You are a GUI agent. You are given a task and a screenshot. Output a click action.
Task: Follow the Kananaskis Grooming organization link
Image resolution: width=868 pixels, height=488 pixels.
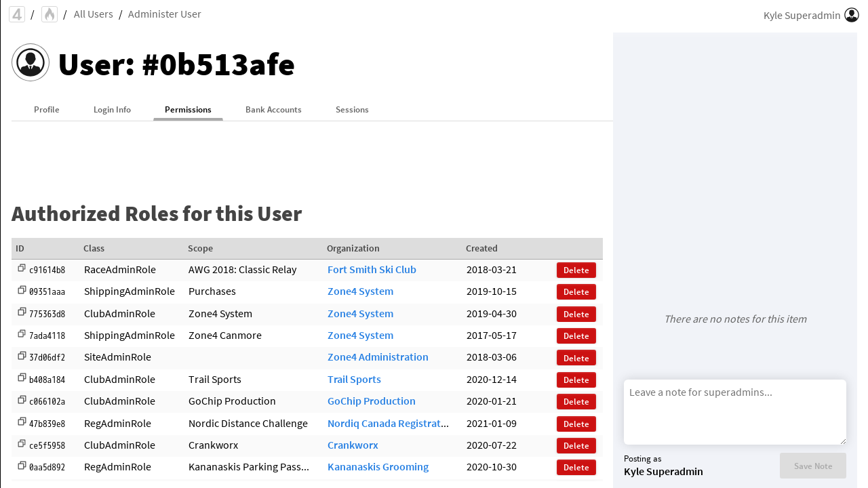coord(378,467)
